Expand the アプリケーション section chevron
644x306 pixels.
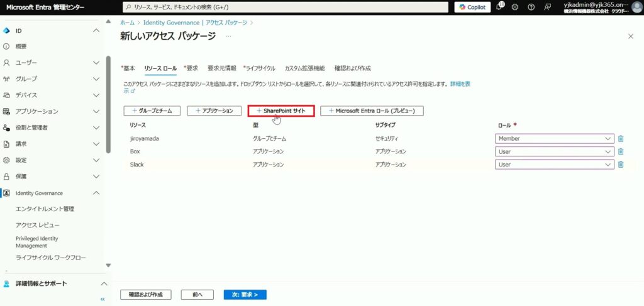click(x=96, y=112)
